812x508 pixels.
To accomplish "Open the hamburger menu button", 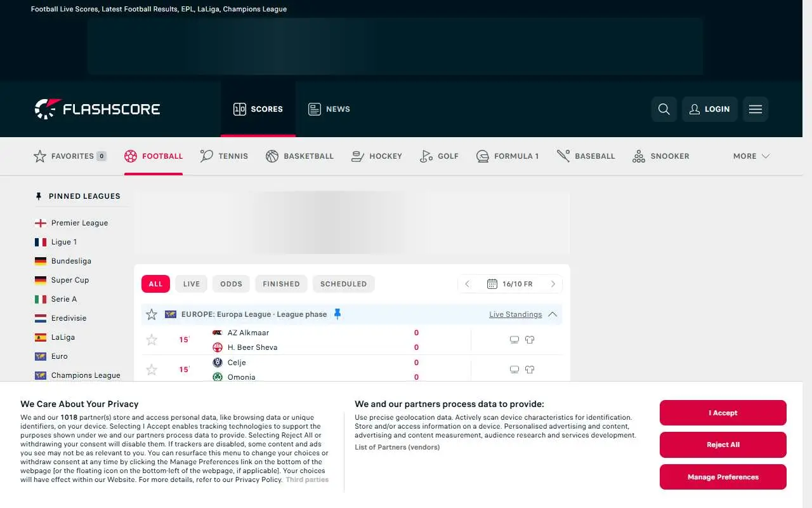I will tap(756, 109).
